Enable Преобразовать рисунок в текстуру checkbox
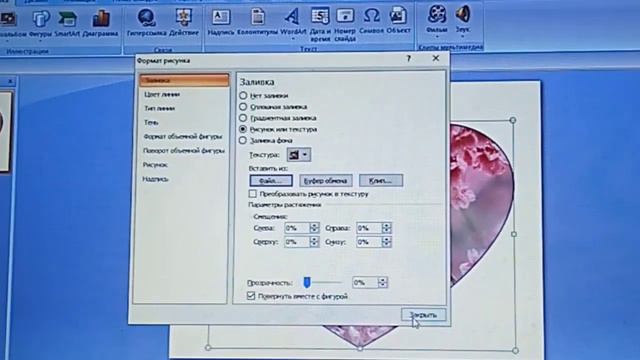This screenshot has width=640, height=360. pyautogui.click(x=253, y=193)
